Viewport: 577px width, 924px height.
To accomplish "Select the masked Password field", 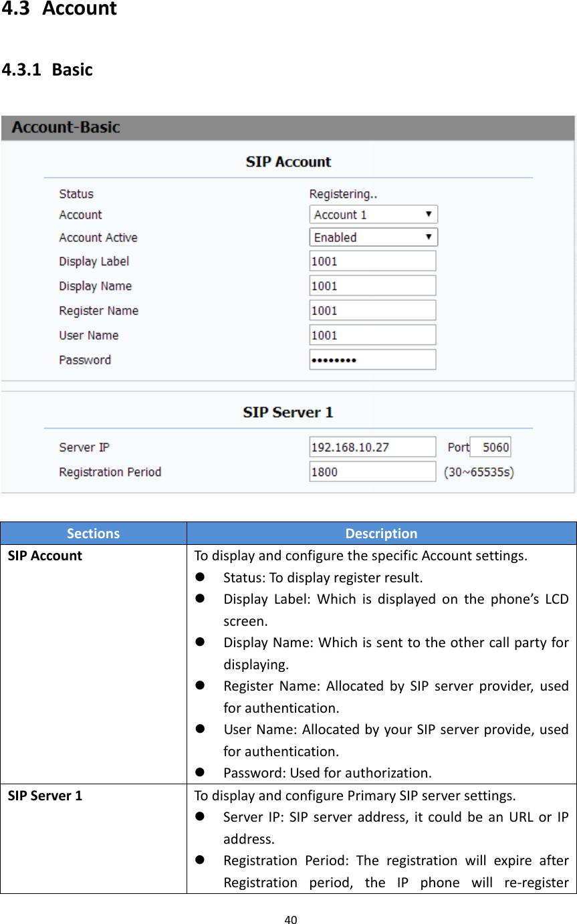I will (372, 359).
